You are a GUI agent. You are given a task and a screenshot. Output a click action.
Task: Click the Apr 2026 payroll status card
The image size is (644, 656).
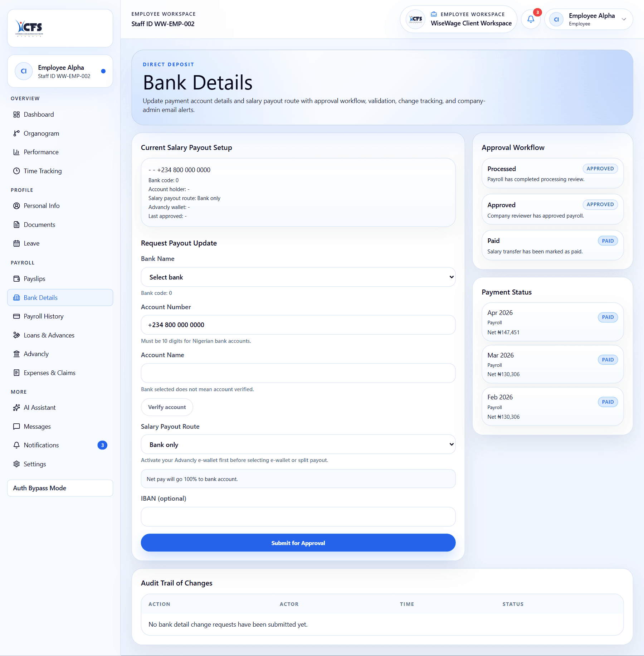(x=552, y=322)
